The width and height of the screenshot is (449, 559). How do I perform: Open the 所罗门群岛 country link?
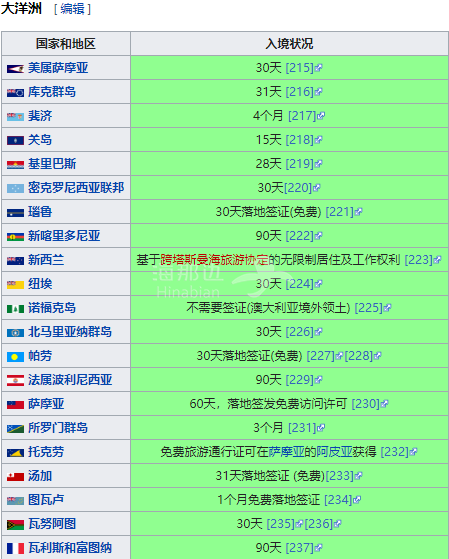(x=58, y=428)
